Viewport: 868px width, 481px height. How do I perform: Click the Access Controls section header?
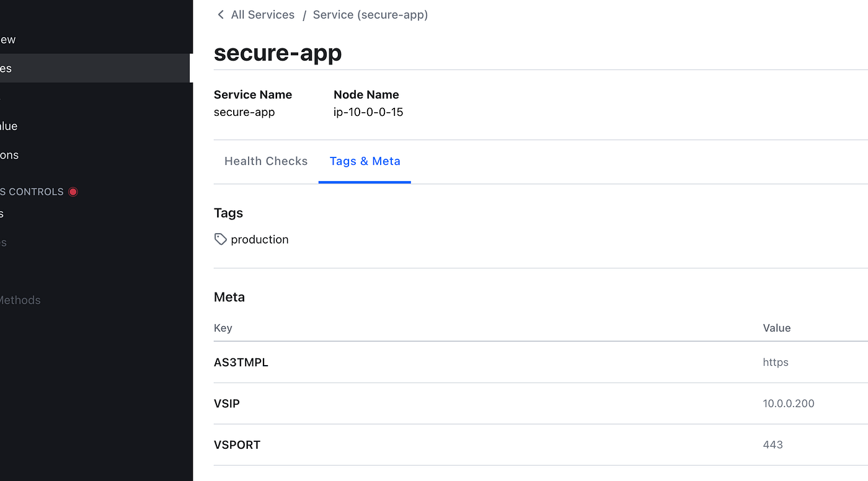[32, 192]
